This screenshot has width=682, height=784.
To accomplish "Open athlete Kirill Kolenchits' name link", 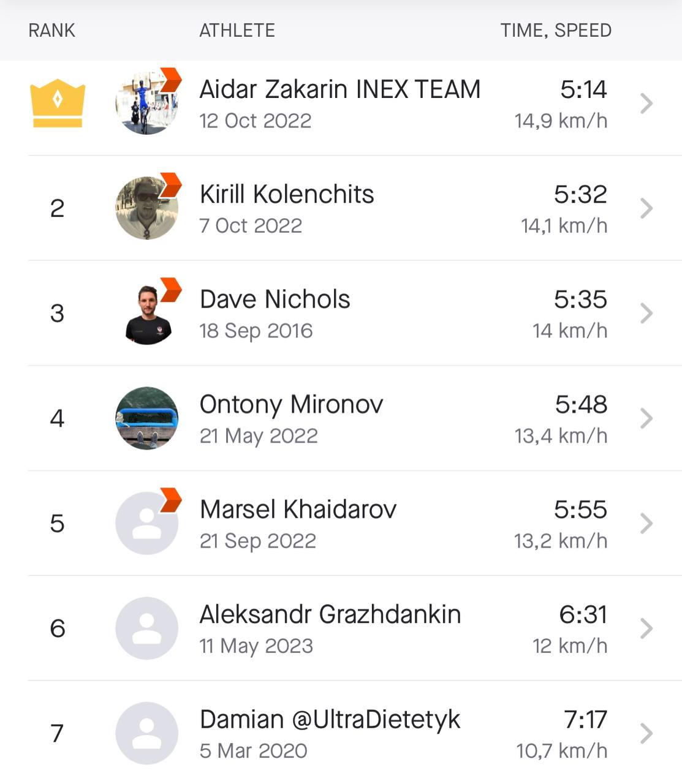I will pyautogui.click(x=287, y=194).
